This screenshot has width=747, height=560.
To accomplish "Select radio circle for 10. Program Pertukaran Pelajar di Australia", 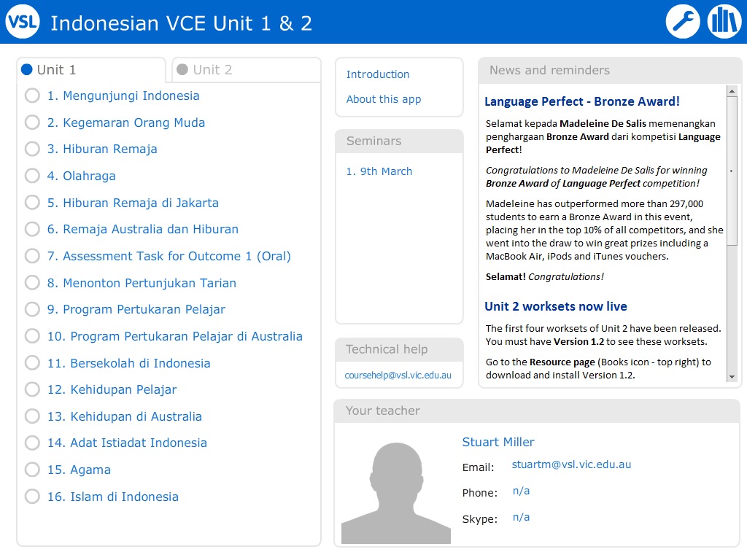I will click(32, 336).
